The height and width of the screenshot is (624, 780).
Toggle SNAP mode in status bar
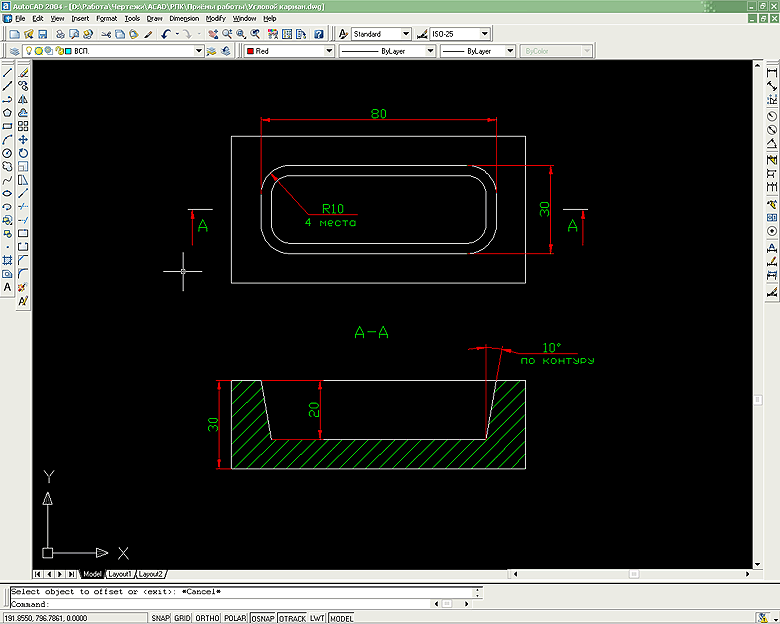tap(161, 618)
